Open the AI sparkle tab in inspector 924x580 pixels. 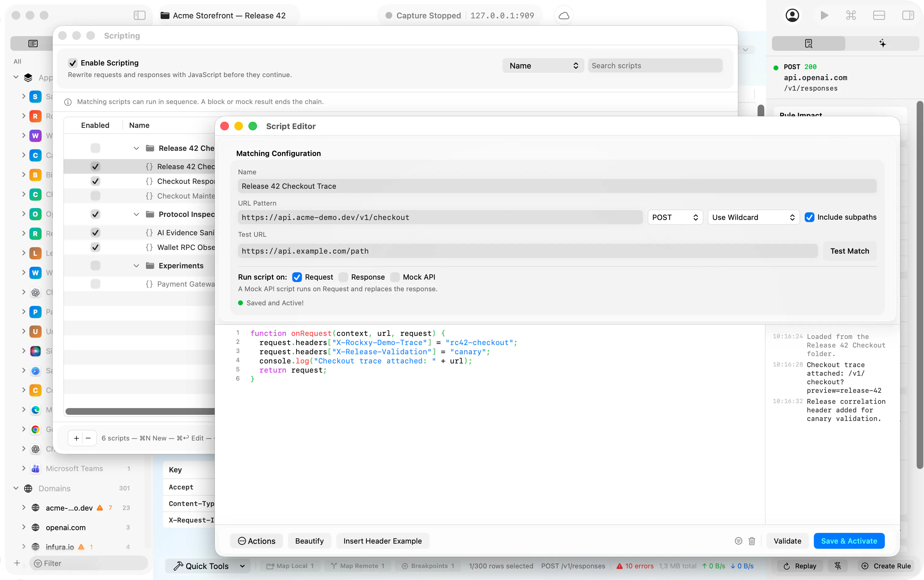pos(882,43)
